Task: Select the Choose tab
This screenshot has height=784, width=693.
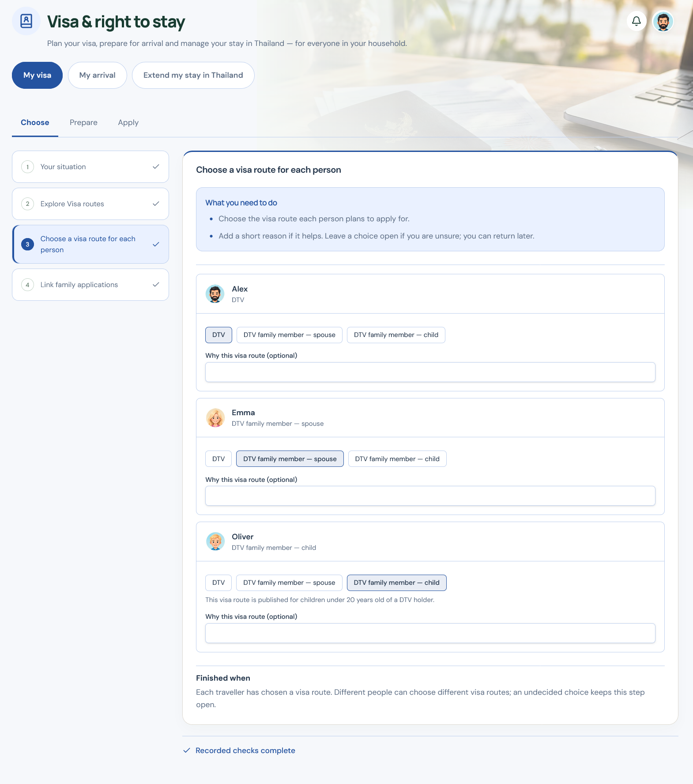Action: coord(35,122)
